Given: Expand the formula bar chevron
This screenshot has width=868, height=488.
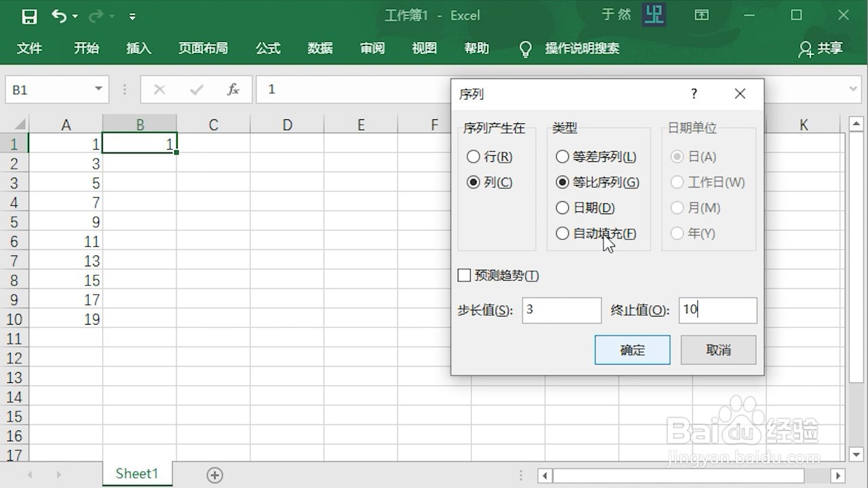Looking at the screenshot, I should coord(852,89).
